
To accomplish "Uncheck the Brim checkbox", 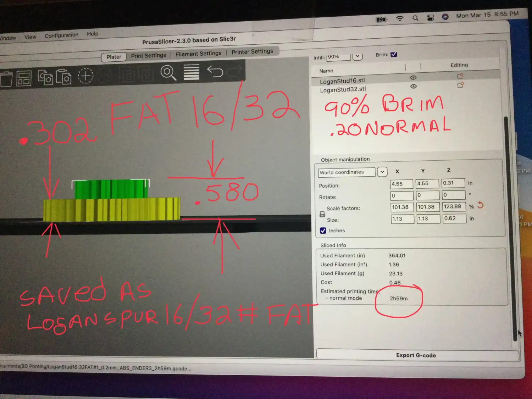I will [394, 55].
